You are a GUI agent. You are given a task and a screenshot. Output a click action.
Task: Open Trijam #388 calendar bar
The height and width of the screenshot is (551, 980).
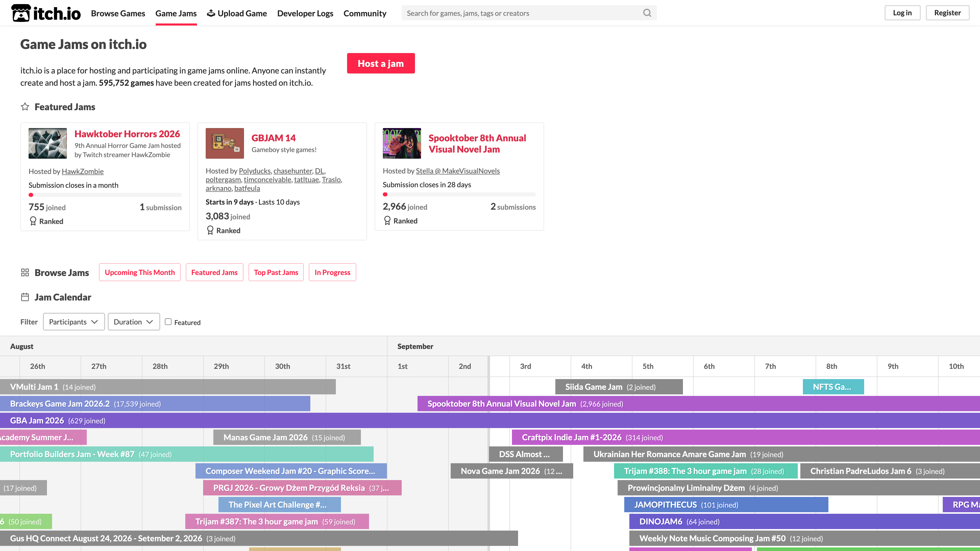[706, 471]
